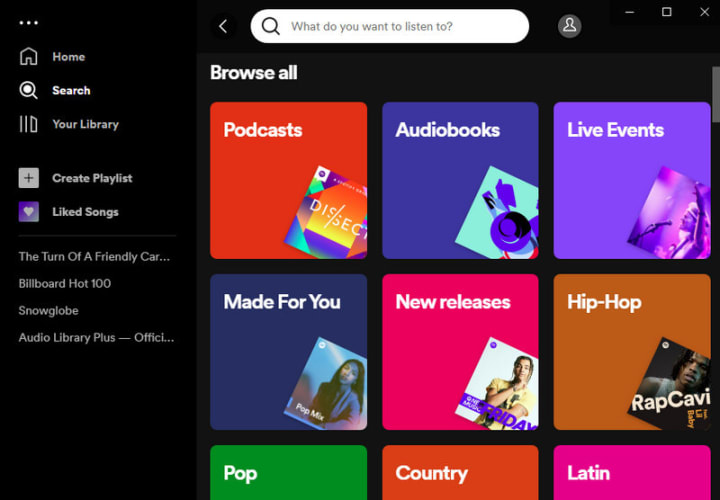Minimize the Spotify window
The height and width of the screenshot is (500, 720).
coord(630,12)
